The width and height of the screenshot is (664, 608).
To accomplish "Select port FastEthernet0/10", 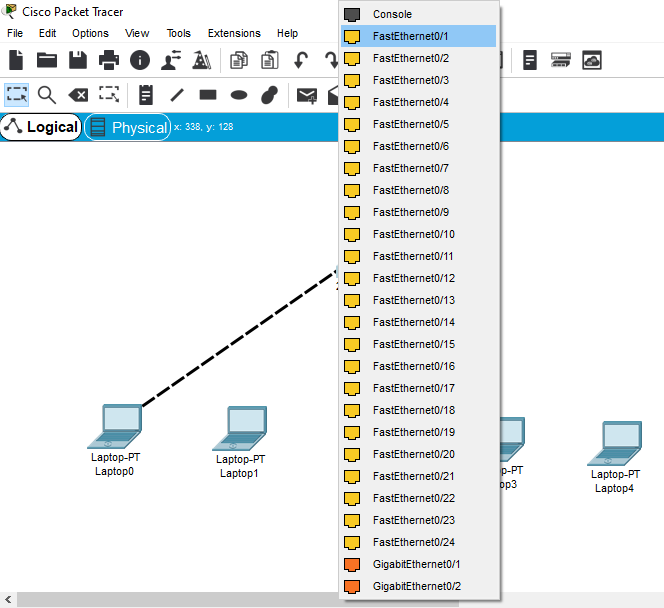I will coord(418,234).
